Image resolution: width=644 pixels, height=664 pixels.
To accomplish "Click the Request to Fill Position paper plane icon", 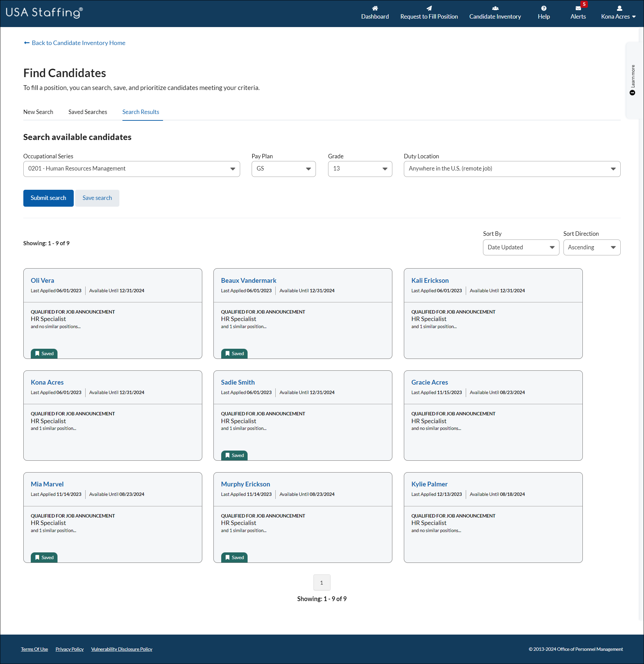I will pos(429,8).
